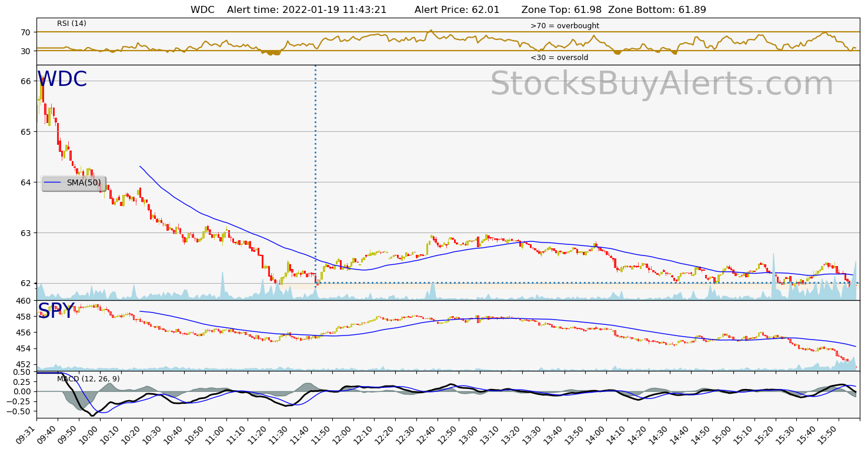868x452 pixels.
Task: Click the 63 price axis label
Action: 26,233
